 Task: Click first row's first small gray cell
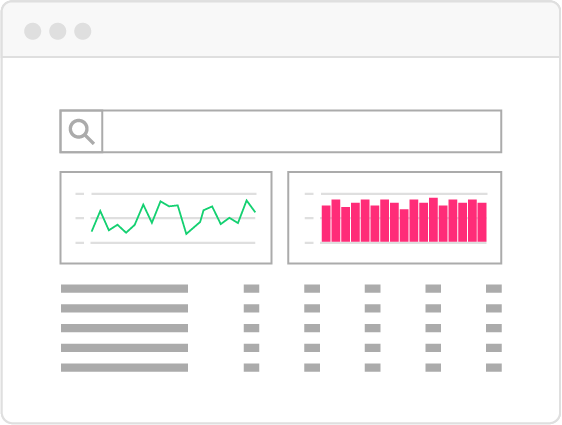[252, 288]
